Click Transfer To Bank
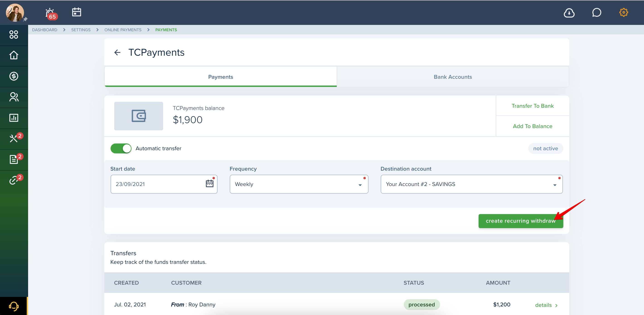This screenshot has width=644, height=315. coord(533,106)
